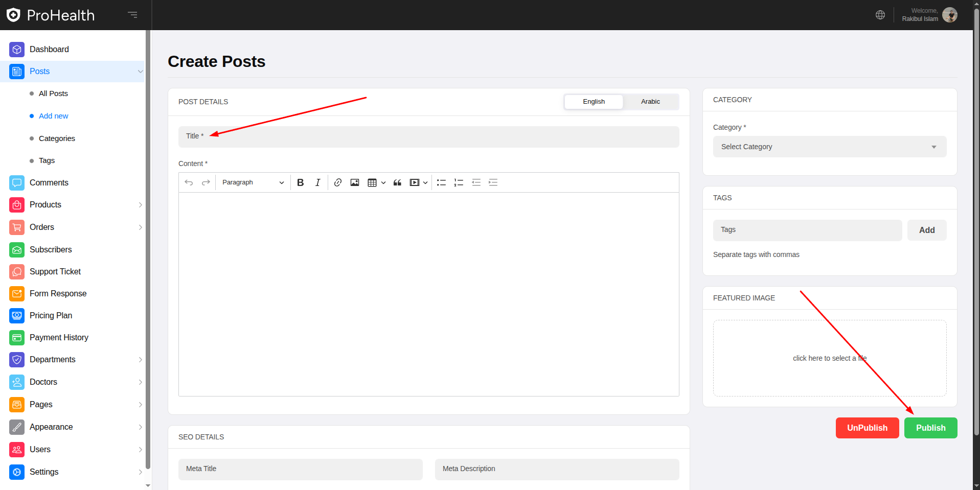Increase indent in the editor
980x490 pixels.
(493, 182)
